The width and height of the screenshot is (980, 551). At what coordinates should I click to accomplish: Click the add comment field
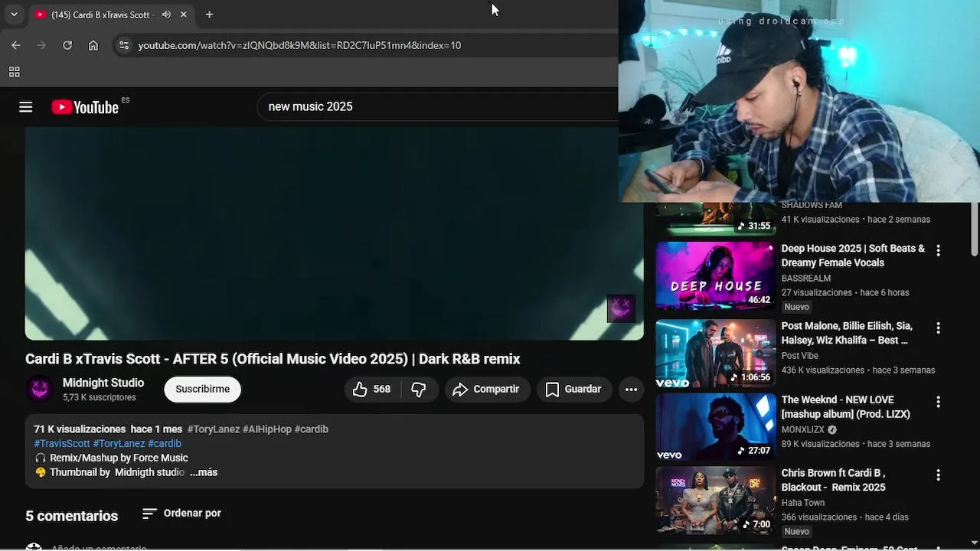point(100,548)
